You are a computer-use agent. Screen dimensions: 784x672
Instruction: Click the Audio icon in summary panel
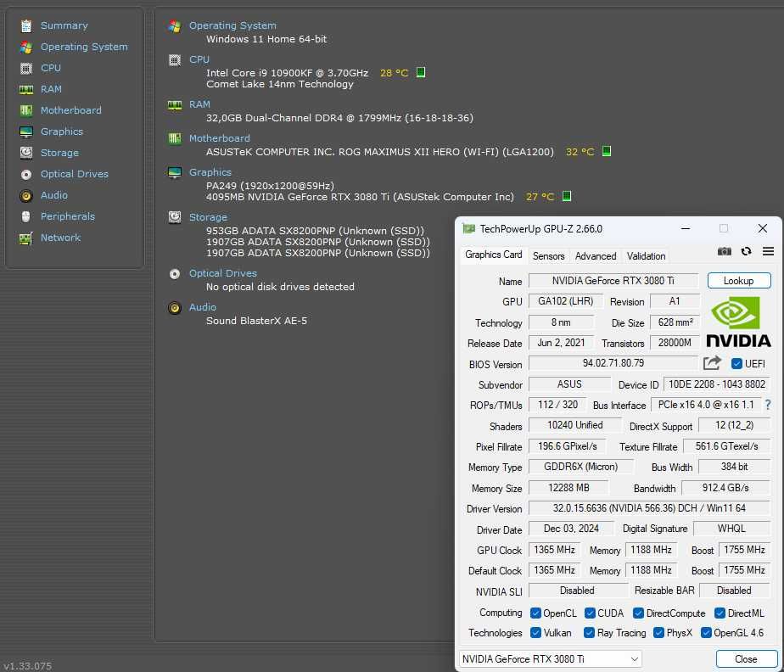(x=175, y=307)
